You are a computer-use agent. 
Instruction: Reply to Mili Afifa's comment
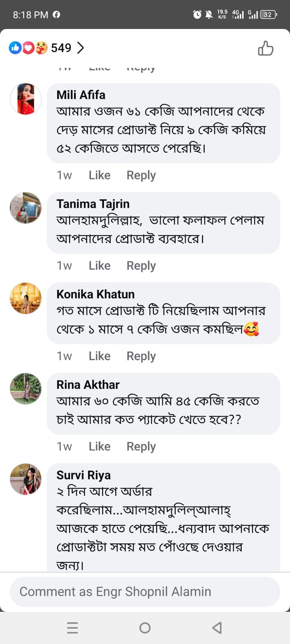(x=141, y=175)
